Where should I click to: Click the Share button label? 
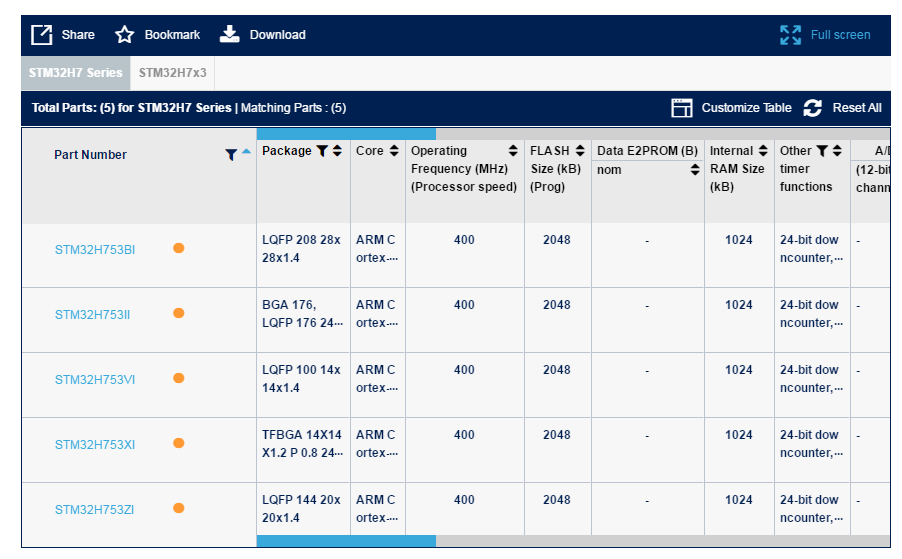coord(78,35)
